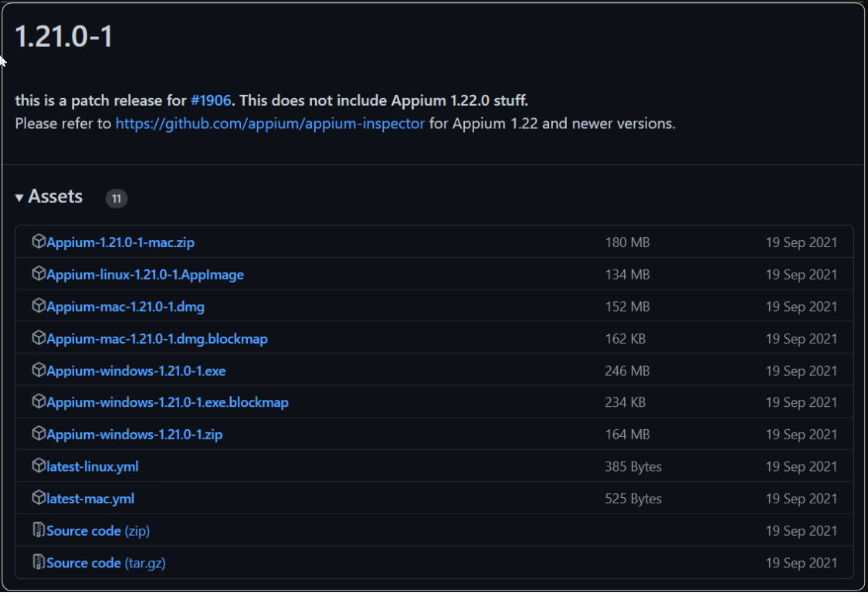Download Appium-linux-1.21.0-1.AppImage

(x=145, y=275)
